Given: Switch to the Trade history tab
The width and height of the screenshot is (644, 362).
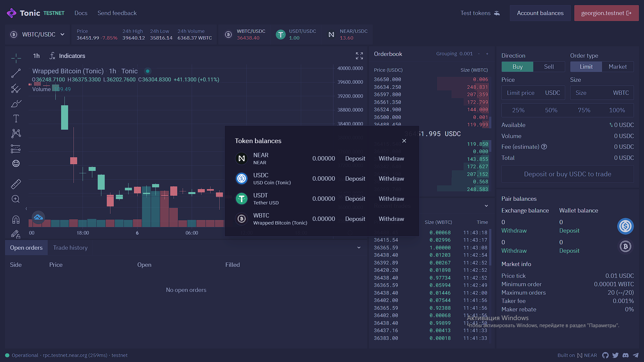Looking at the screenshot, I should click(70, 248).
